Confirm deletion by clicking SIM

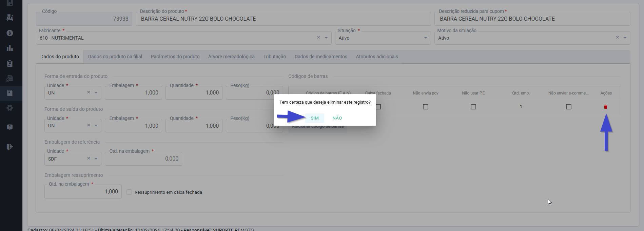click(x=315, y=118)
